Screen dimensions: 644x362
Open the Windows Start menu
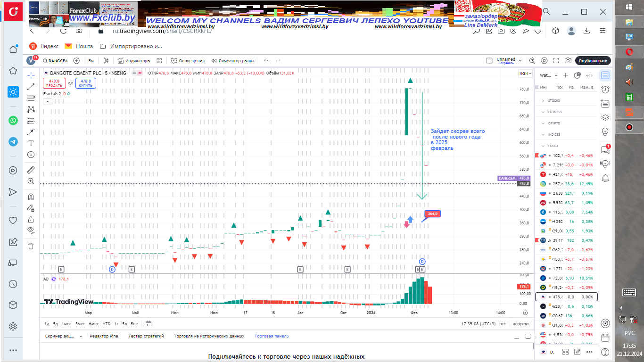(629, 7)
